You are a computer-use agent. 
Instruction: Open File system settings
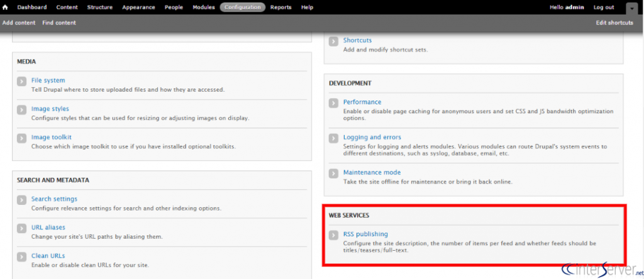coord(48,80)
